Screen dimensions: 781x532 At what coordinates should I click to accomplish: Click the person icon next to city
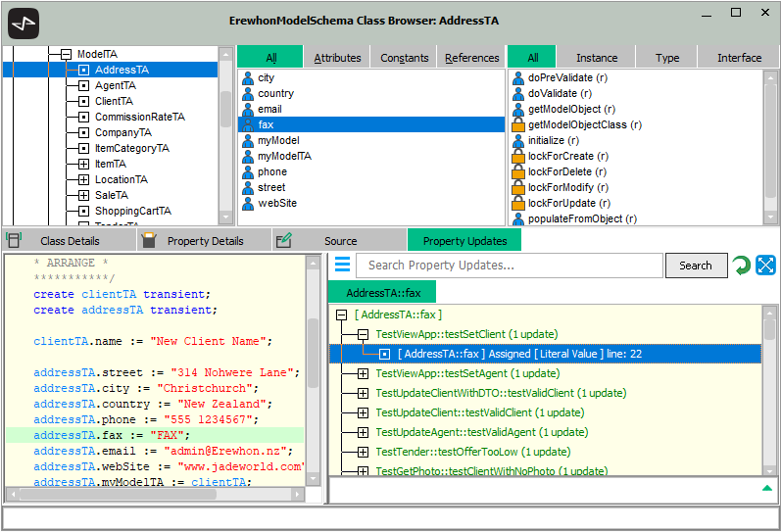click(248, 77)
